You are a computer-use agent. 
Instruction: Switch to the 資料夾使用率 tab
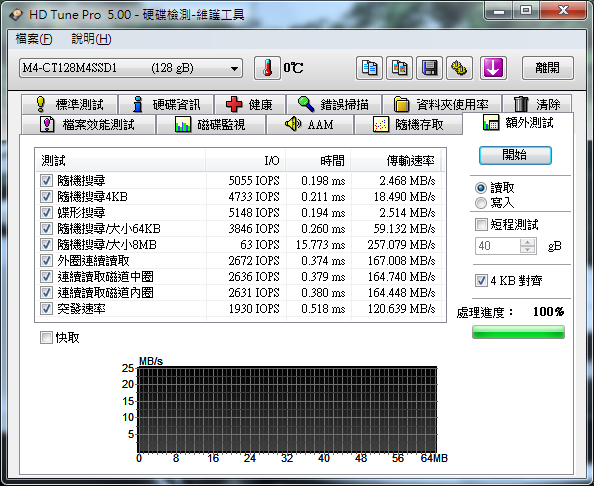442,104
